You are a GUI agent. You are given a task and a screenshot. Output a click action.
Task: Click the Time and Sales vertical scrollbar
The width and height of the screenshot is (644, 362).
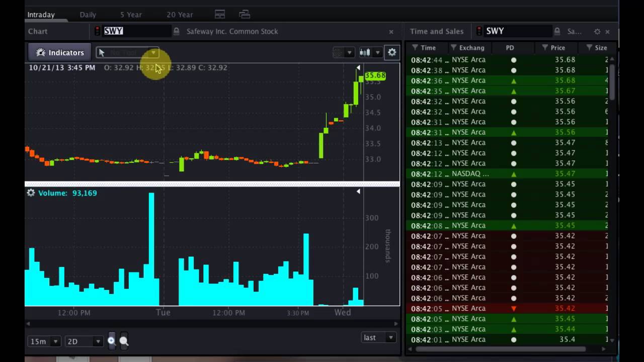click(x=612, y=83)
